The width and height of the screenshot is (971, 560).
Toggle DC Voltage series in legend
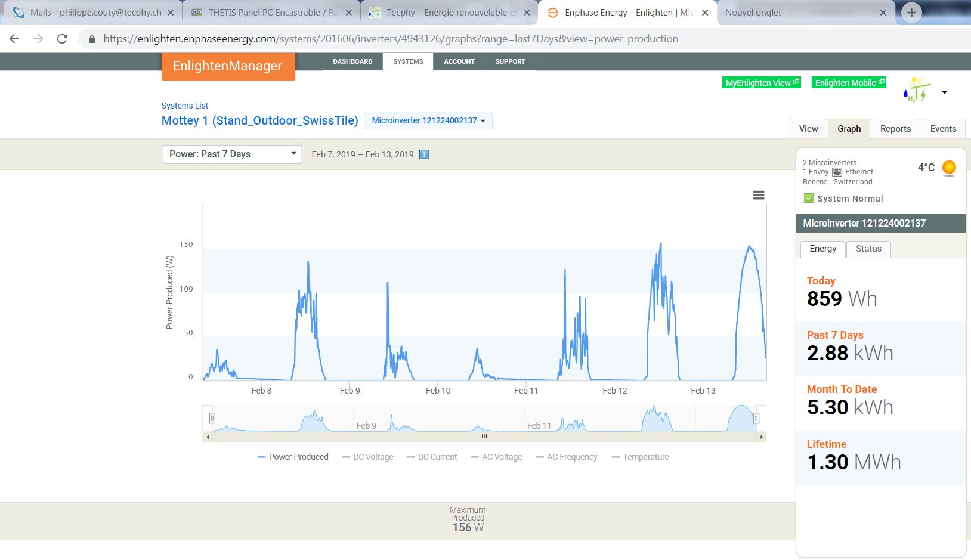coord(367,457)
